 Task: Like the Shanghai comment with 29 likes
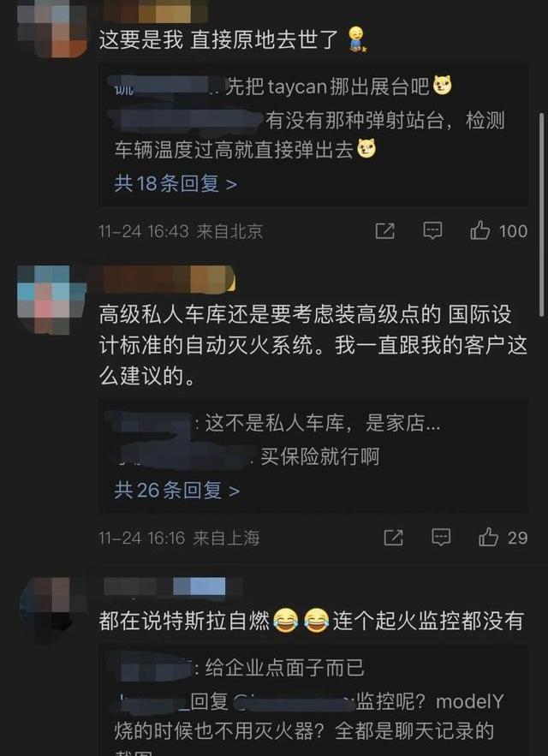(x=488, y=537)
